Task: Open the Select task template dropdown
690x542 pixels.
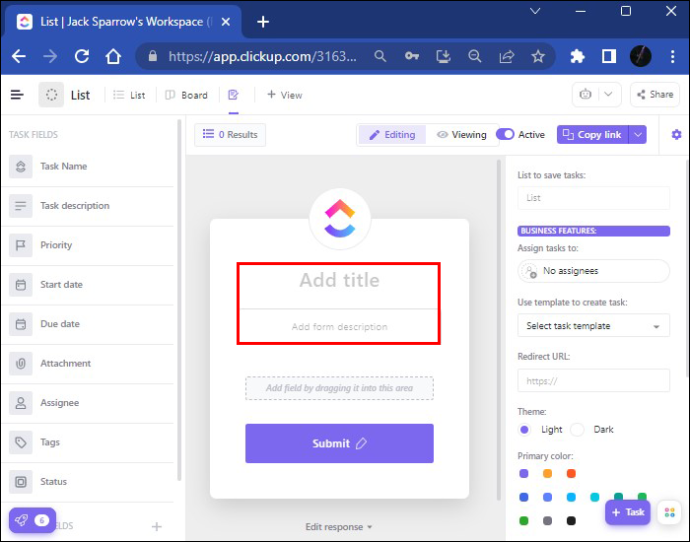Action: [x=593, y=326]
